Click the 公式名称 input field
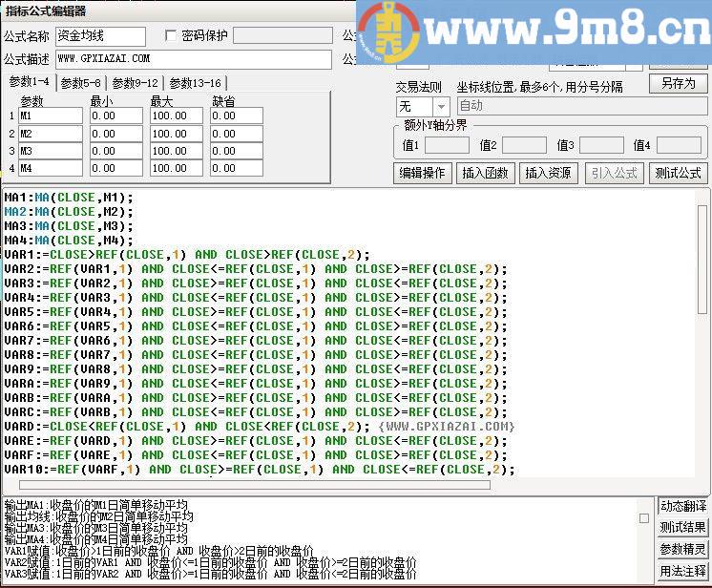The width and height of the screenshot is (712, 588). [x=100, y=36]
